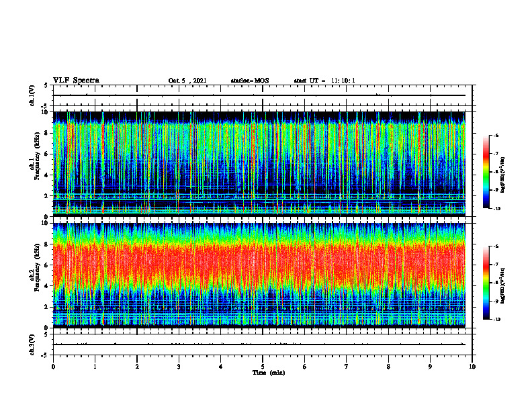Click the "-9" label on ch.1 colorbar
The image size is (532, 411).
pyautogui.click(x=496, y=190)
